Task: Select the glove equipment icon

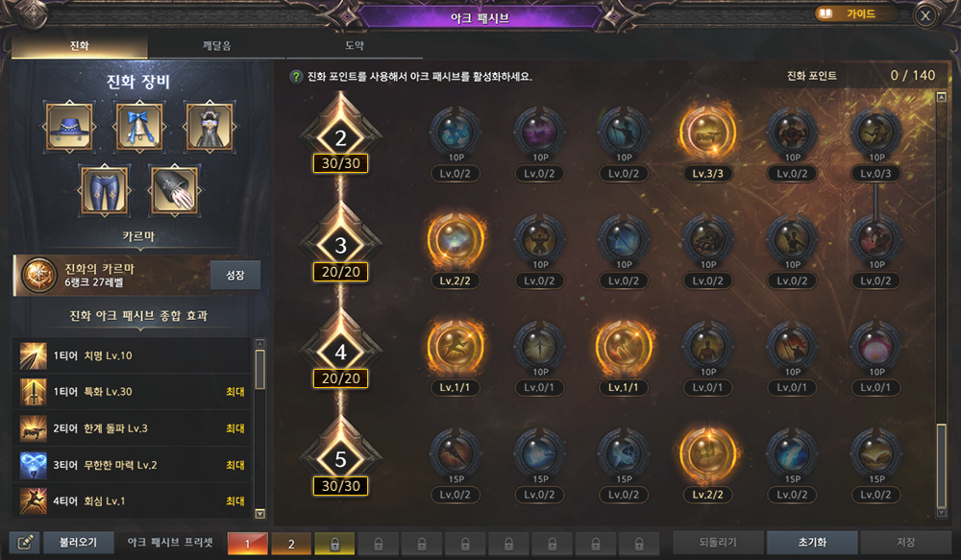Action: tap(175, 190)
